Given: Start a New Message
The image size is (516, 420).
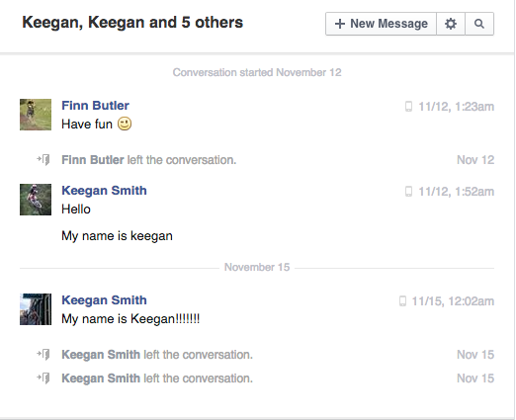Looking at the screenshot, I should tap(381, 24).
